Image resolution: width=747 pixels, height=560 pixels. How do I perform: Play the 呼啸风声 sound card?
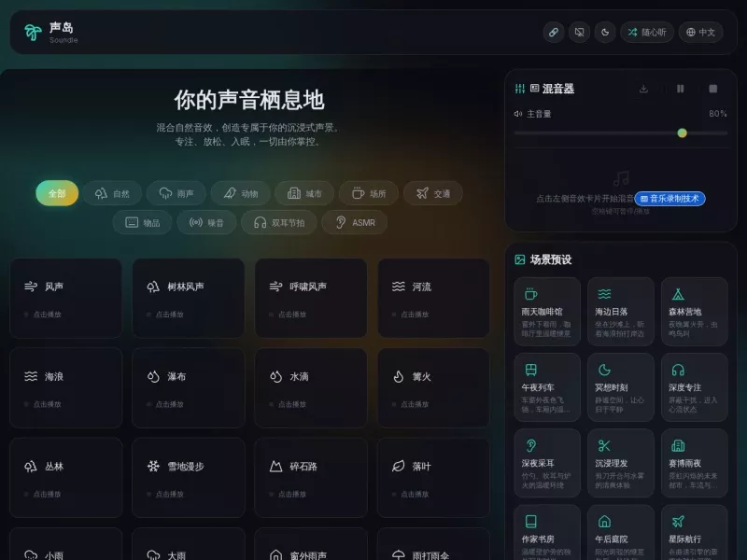pyautogui.click(x=311, y=299)
